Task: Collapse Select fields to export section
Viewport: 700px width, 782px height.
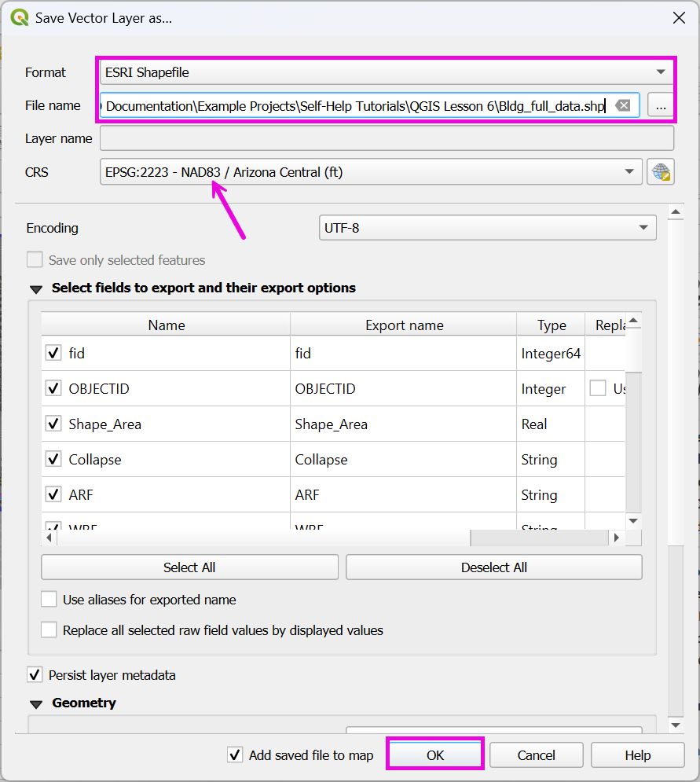Action: pyautogui.click(x=36, y=288)
